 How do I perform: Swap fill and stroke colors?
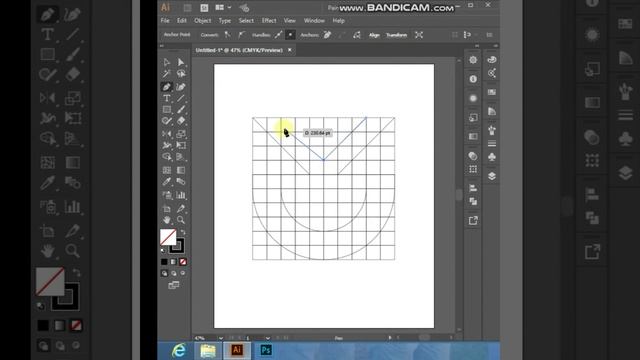tap(183, 232)
